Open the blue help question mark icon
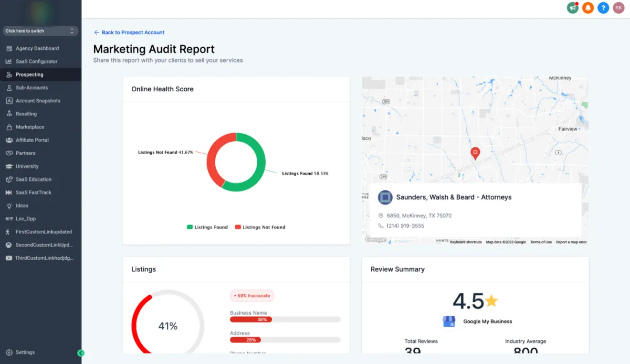This screenshot has height=364, width=630. [603, 8]
